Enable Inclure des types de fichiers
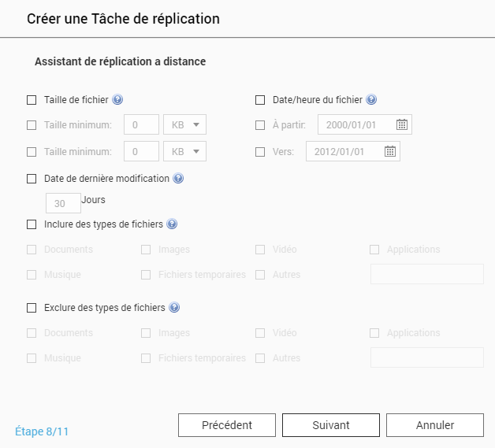This screenshot has height=448, width=495. tap(32, 224)
